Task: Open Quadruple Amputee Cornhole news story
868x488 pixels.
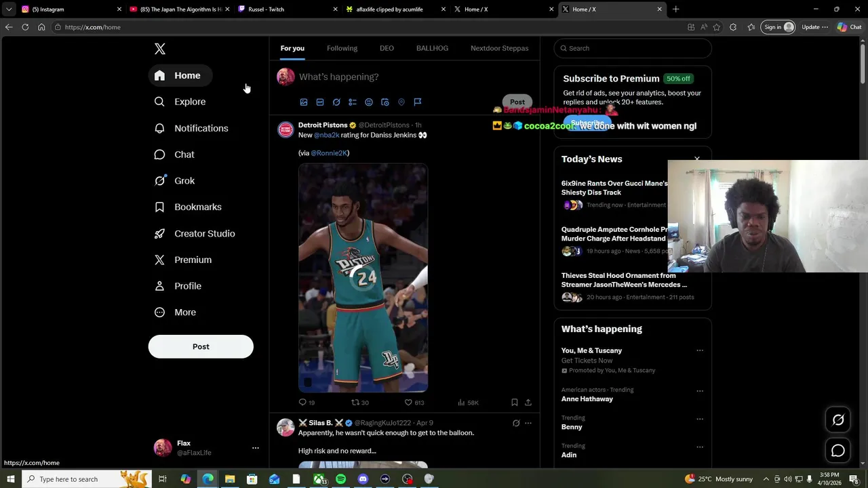Action: (614, 240)
